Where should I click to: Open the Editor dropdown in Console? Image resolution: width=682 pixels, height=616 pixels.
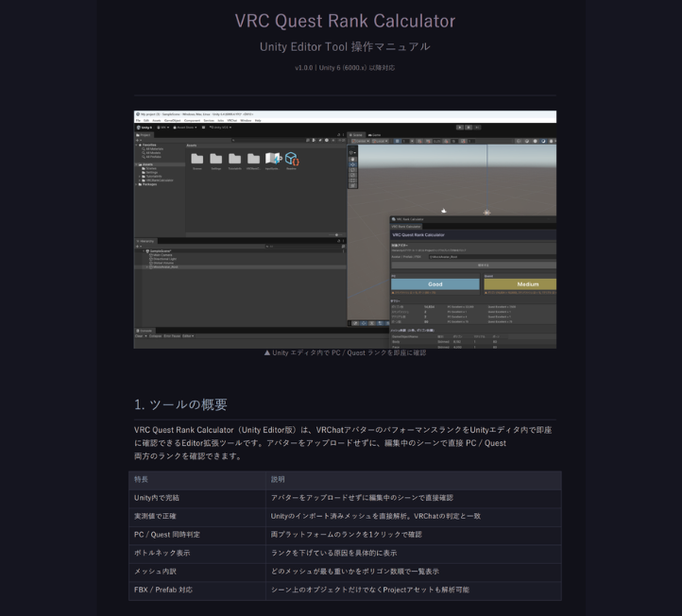[188, 335]
